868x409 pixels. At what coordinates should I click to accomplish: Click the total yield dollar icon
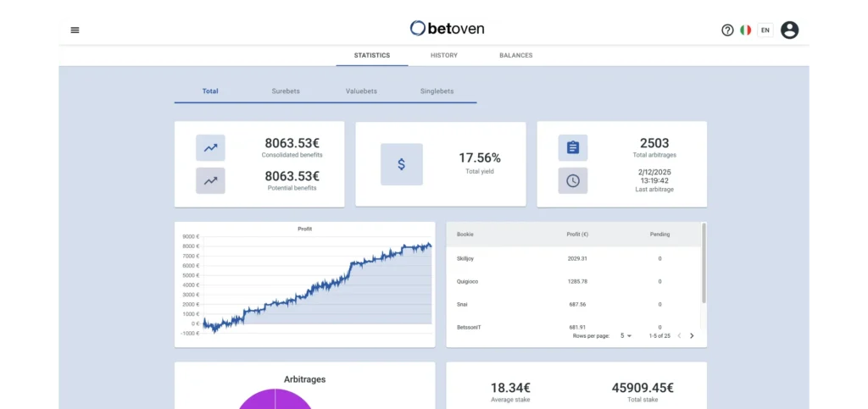(x=401, y=164)
